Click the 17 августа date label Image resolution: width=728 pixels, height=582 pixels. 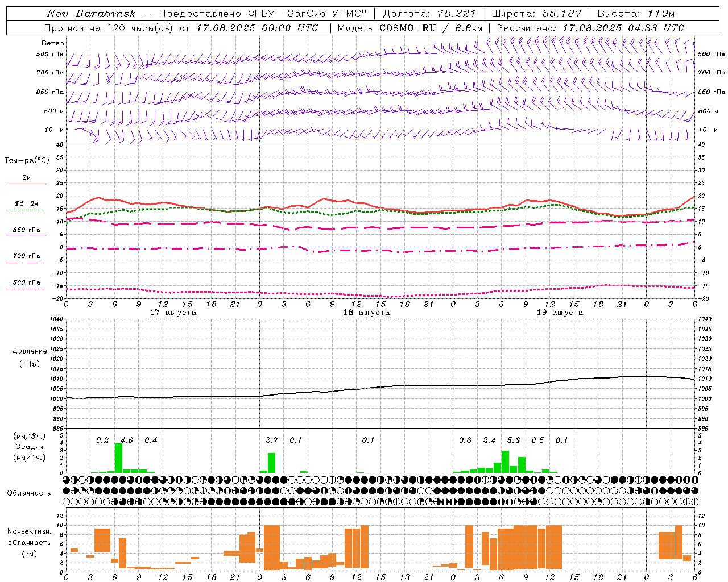pyautogui.click(x=173, y=313)
